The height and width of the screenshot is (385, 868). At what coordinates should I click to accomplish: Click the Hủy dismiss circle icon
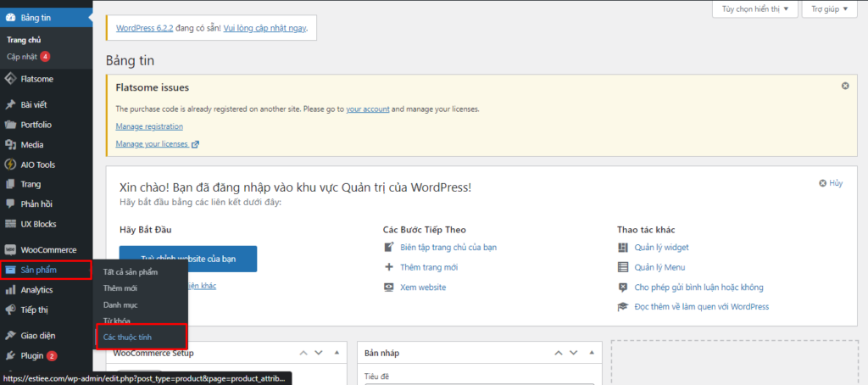click(x=823, y=183)
